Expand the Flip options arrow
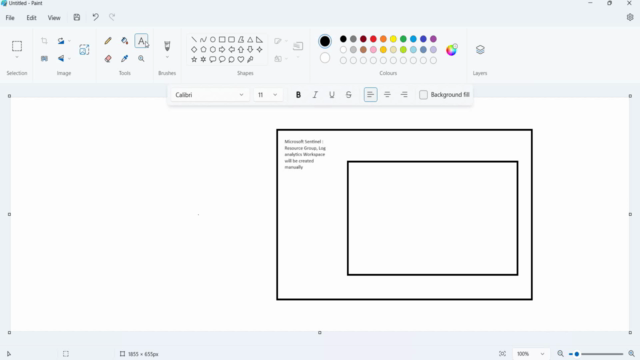Screen dimensions: 640x360 69,59
